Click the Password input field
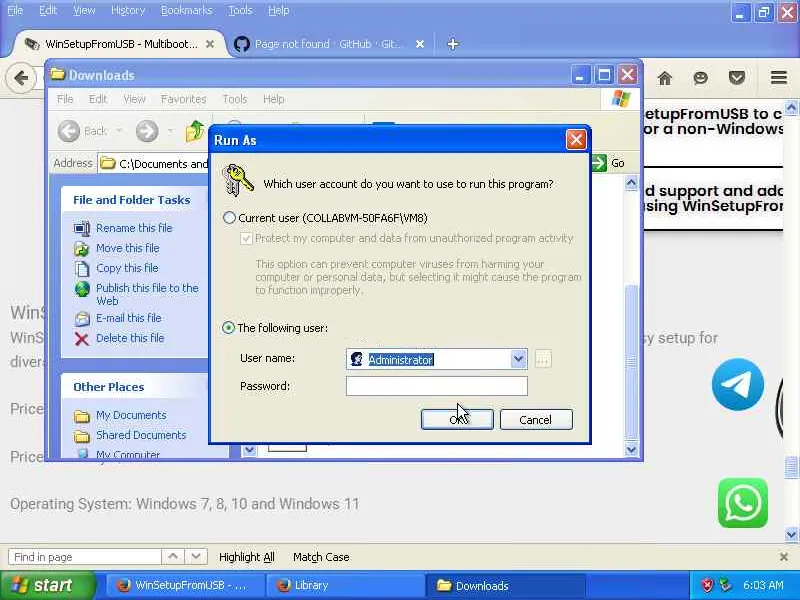This screenshot has width=800, height=600. pyautogui.click(x=437, y=386)
